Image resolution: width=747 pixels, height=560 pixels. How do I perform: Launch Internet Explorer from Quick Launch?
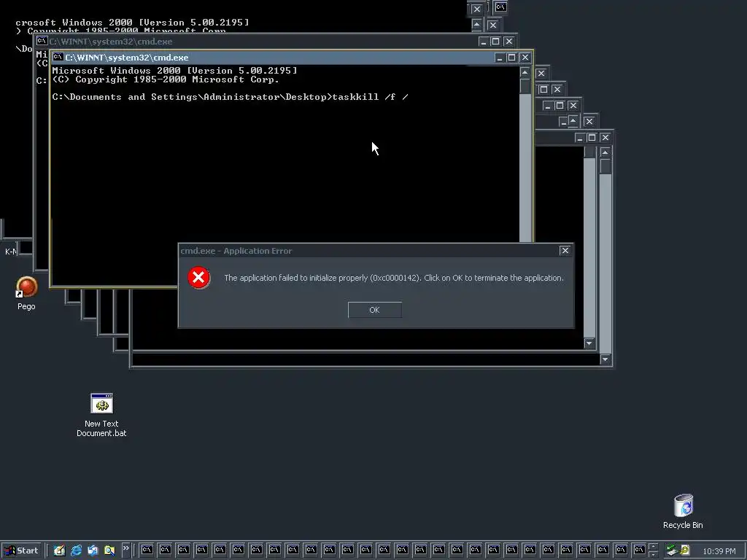(x=76, y=551)
